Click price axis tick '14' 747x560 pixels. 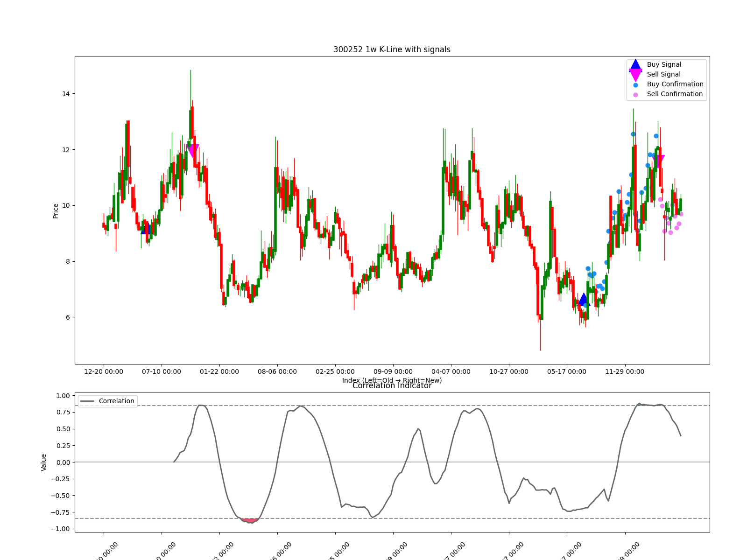(x=66, y=94)
